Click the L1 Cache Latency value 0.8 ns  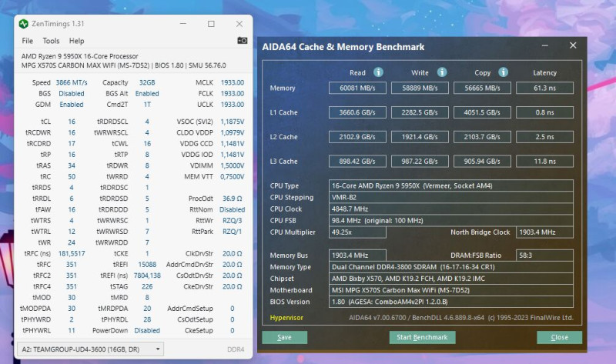545,112
